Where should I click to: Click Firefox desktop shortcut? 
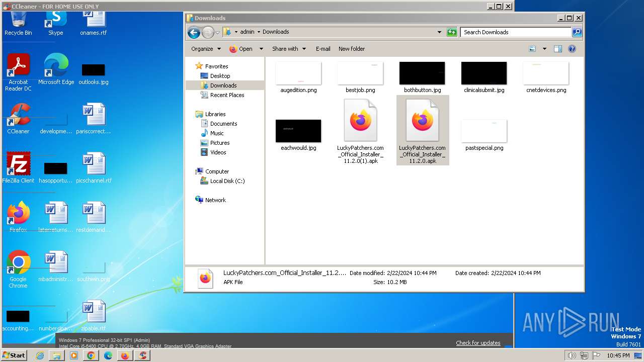(x=19, y=217)
